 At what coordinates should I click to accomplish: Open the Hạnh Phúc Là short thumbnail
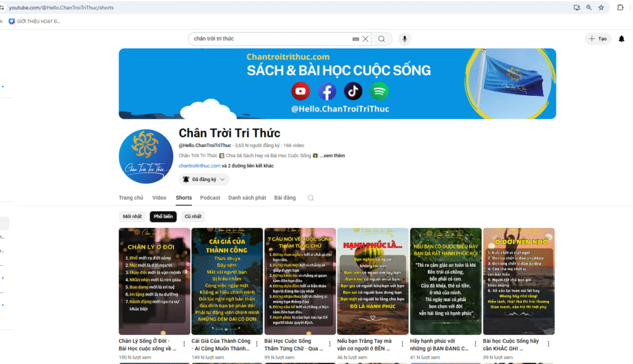point(373,281)
